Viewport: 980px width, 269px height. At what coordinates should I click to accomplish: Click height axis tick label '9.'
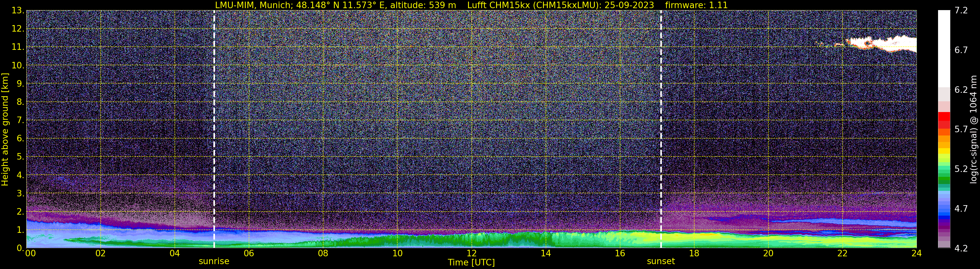20,83
